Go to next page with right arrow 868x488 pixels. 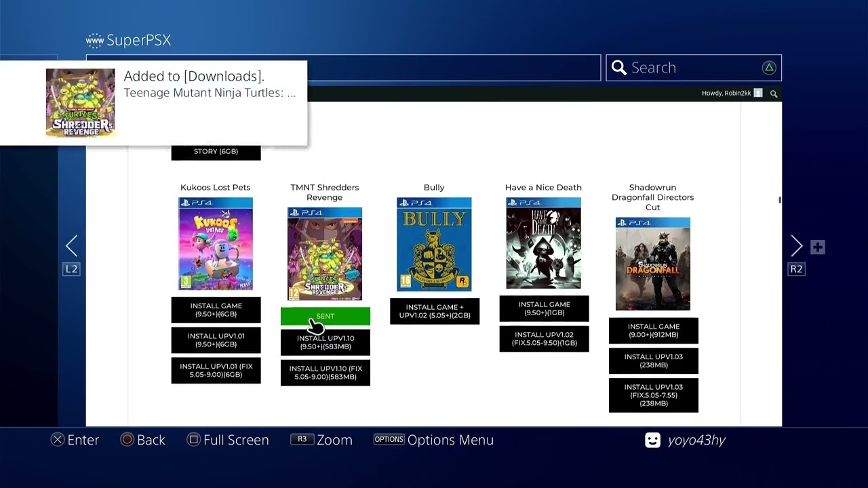point(796,245)
